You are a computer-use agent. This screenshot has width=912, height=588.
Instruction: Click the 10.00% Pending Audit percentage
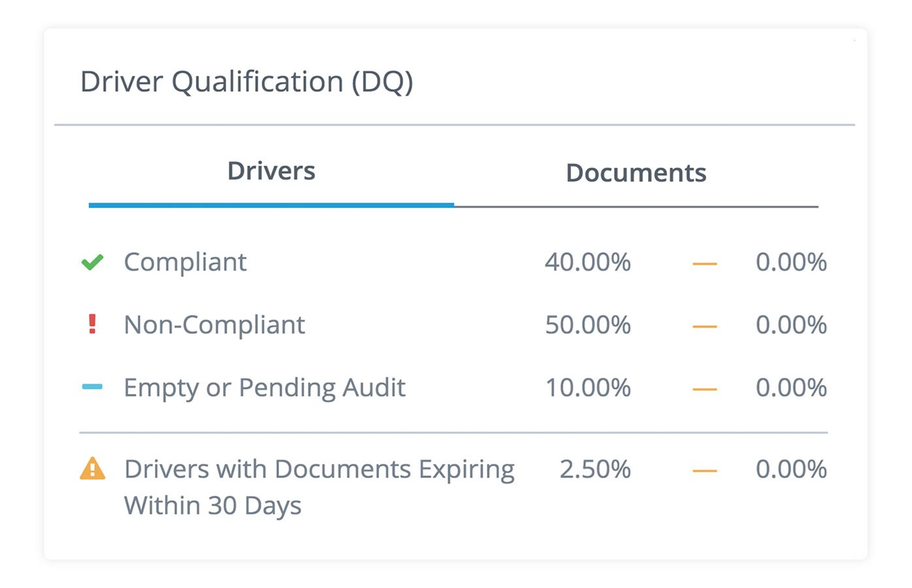click(587, 387)
